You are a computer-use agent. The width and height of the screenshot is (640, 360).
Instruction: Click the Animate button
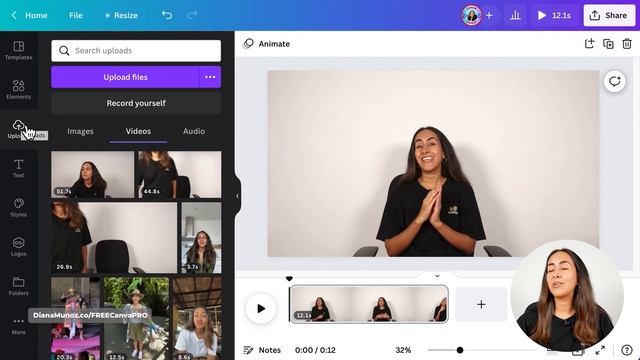point(266,44)
